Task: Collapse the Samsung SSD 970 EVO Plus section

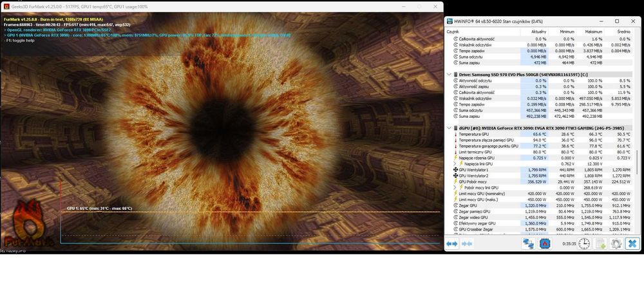Action: [450, 74]
